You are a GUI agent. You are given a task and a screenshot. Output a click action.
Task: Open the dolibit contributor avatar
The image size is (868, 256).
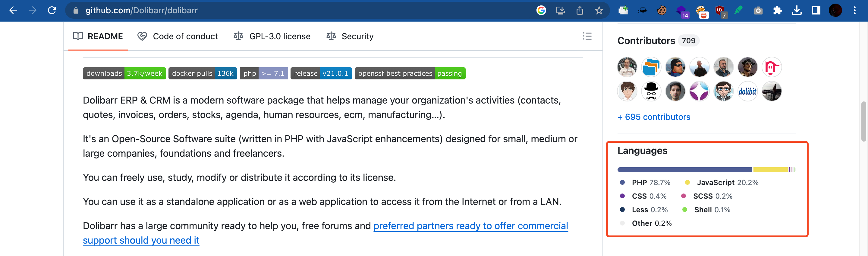tap(747, 91)
